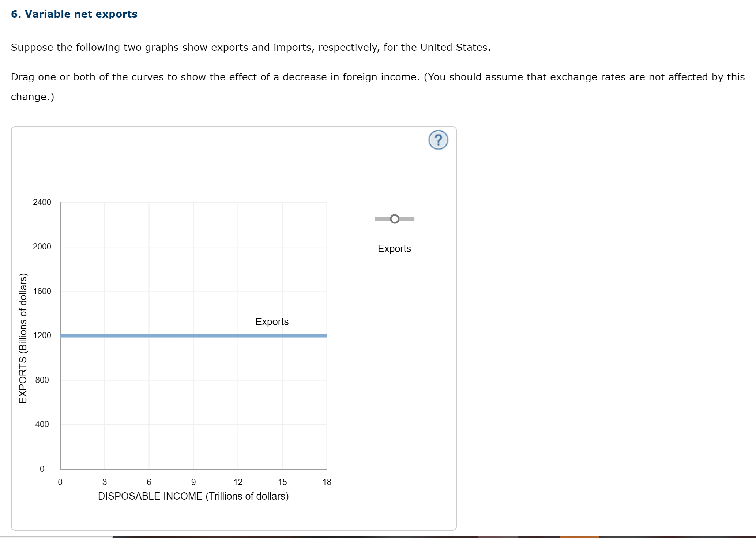Screen dimensions: 756x538
Task: Click the 18 tick label on the x-axis
Action: [327, 482]
